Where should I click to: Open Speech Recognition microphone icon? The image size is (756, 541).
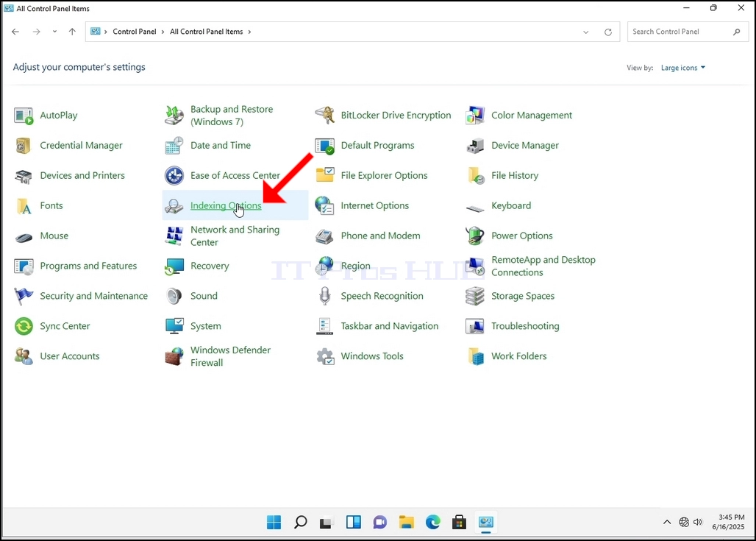324,297
